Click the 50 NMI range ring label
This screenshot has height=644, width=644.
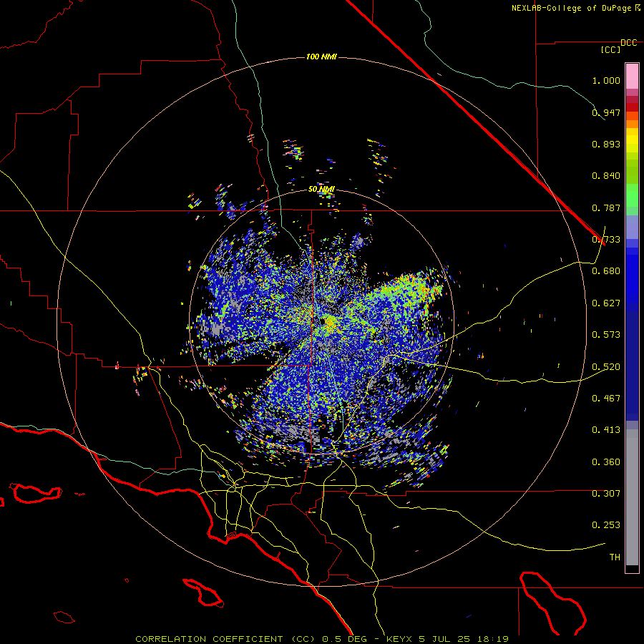(x=321, y=190)
